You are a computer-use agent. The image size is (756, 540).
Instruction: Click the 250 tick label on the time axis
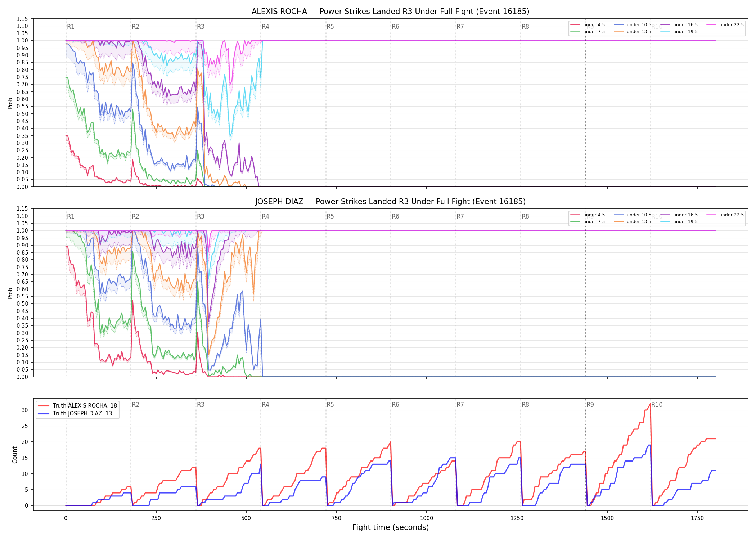pos(156,518)
